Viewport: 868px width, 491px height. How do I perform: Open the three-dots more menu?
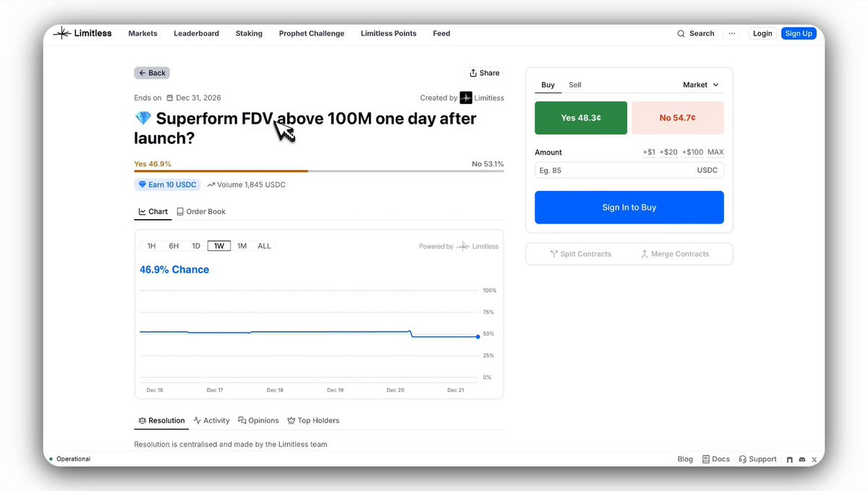[x=732, y=33]
